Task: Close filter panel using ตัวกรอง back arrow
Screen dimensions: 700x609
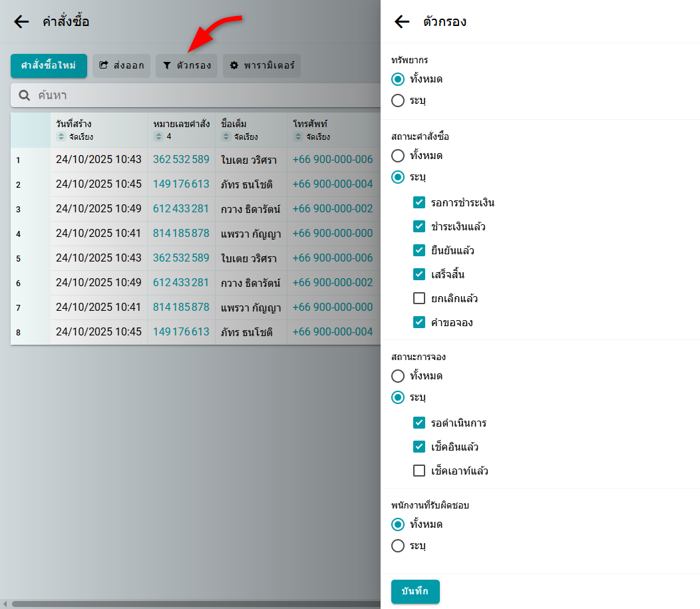Action: coord(402,22)
